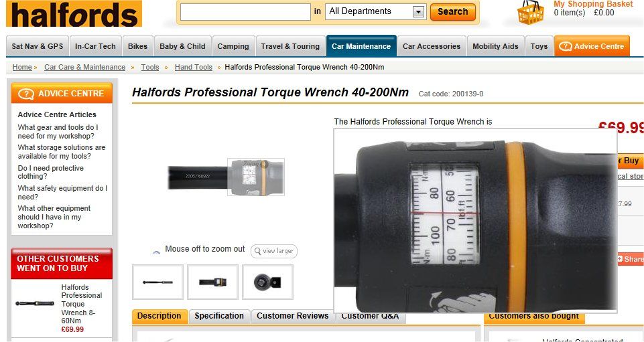
Task: Open the Customer Reviews tab
Action: click(x=293, y=316)
